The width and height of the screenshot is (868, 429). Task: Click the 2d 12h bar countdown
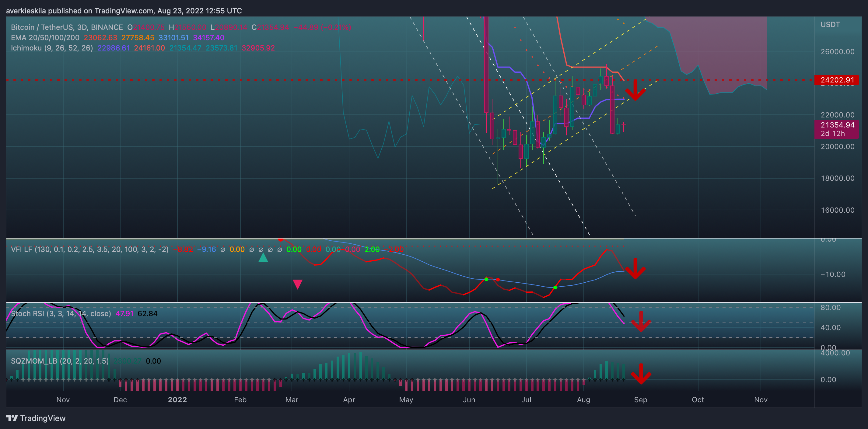click(x=833, y=134)
